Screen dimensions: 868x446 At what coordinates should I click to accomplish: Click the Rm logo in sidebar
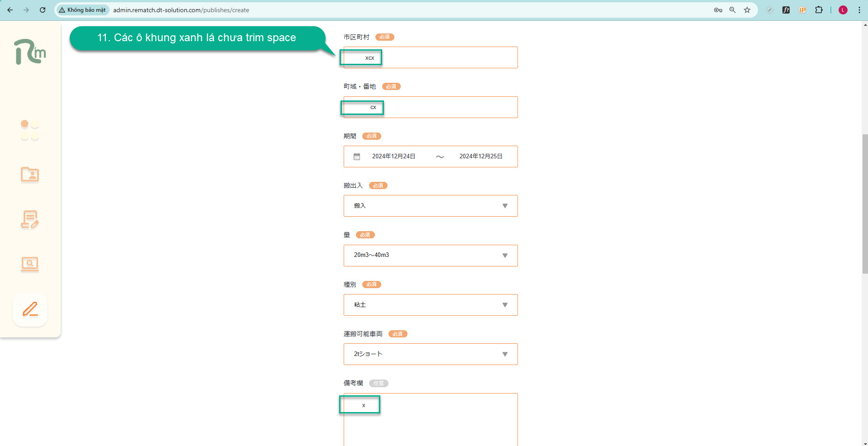(x=30, y=52)
